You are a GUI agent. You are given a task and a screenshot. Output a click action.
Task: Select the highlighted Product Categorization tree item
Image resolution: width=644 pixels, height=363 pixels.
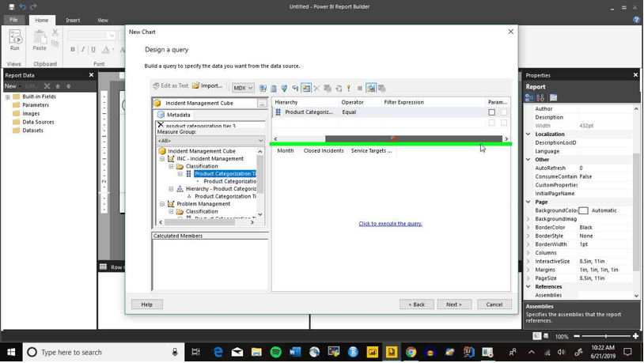tap(225, 174)
